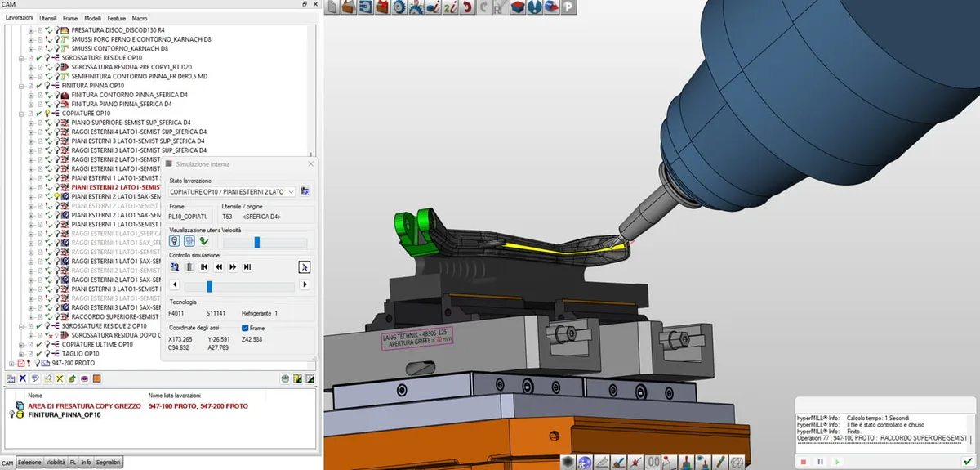Image resolution: width=980 pixels, height=470 pixels.
Task: Toggle lightbulb of SGROSSATURE RESIDUE OP10 group
Action: click(x=47, y=58)
